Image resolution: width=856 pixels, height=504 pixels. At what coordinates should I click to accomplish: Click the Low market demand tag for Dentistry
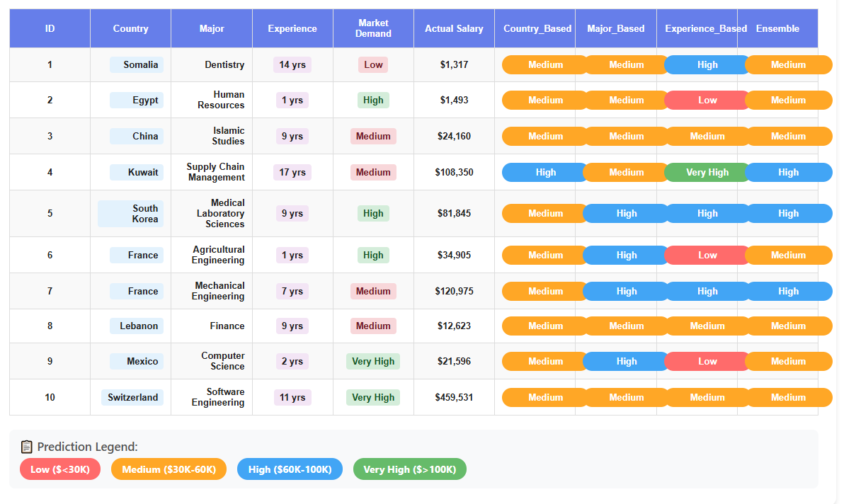pos(373,65)
